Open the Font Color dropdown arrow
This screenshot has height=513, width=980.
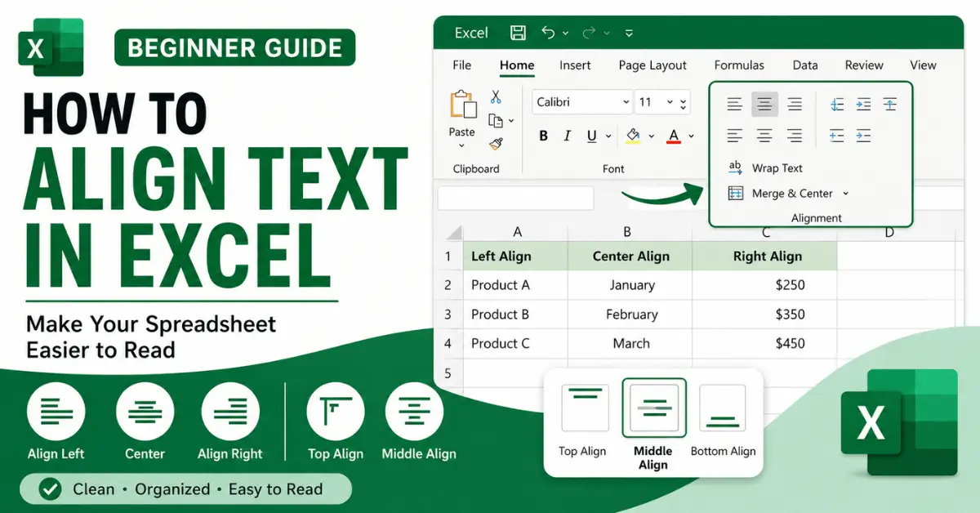tap(691, 136)
